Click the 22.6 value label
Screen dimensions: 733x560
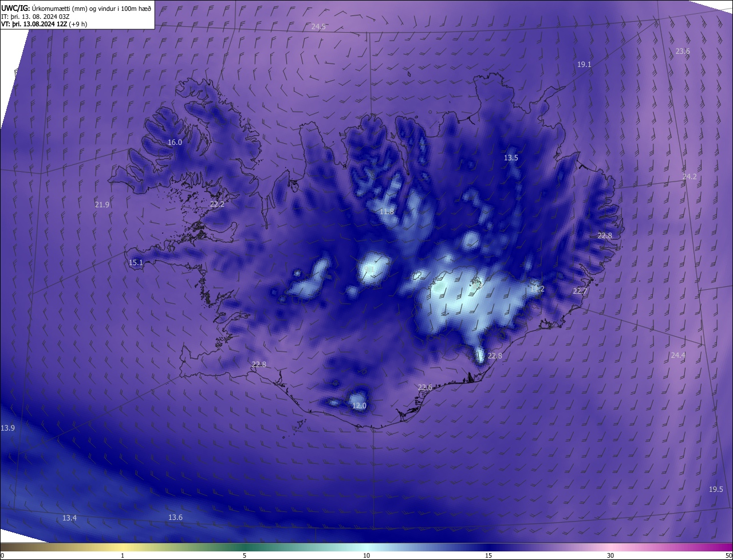coord(425,388)
